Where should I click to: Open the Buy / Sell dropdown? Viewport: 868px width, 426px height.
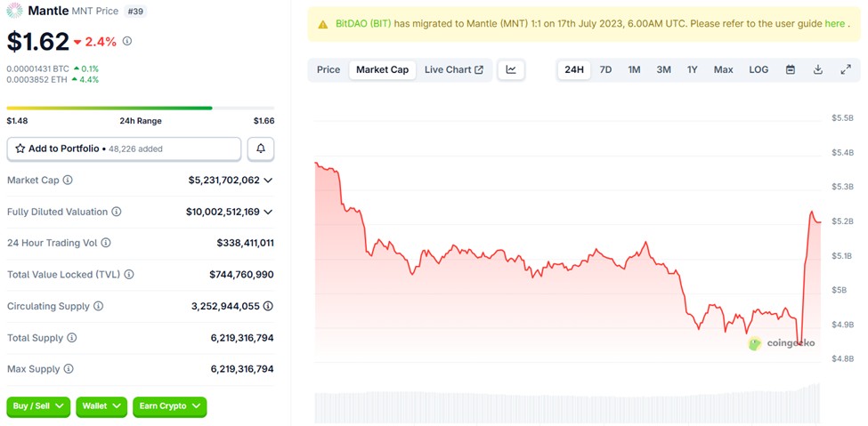pyautogui.click(x=38, y=406)
